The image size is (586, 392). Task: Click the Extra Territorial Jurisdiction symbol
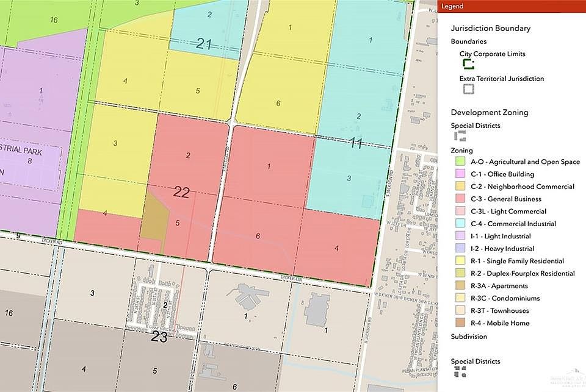tap(468, 90)
